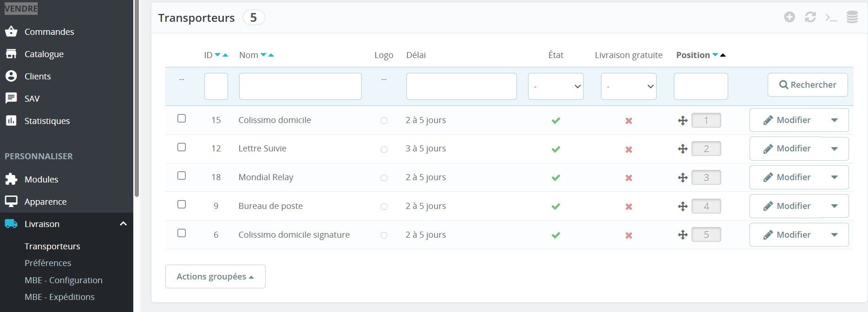
Task: Click move handle icon for position 1
Action: click(x=683, y=121)
